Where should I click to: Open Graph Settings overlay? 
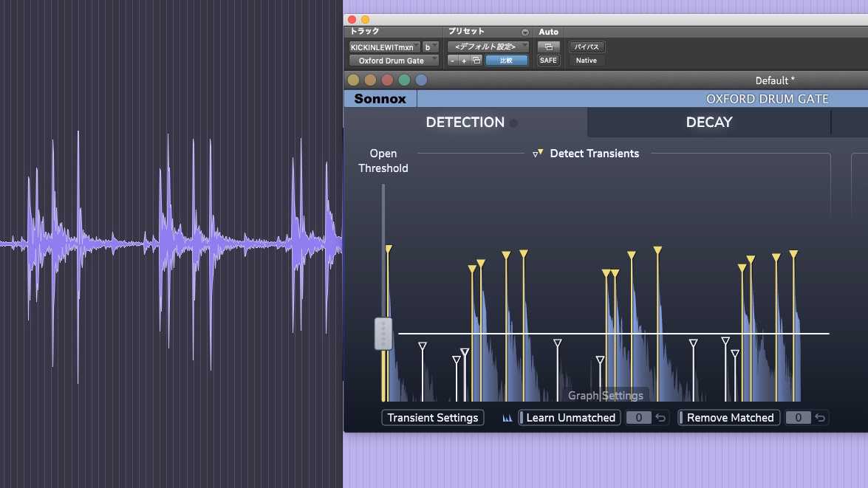pyautogui.click(x=606, y=396)
